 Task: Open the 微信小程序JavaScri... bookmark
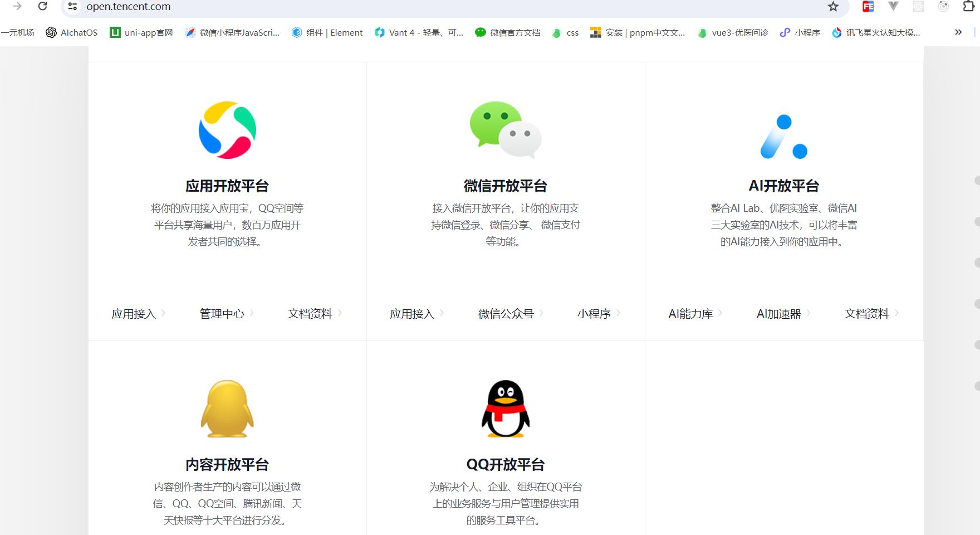click(232, 32)
